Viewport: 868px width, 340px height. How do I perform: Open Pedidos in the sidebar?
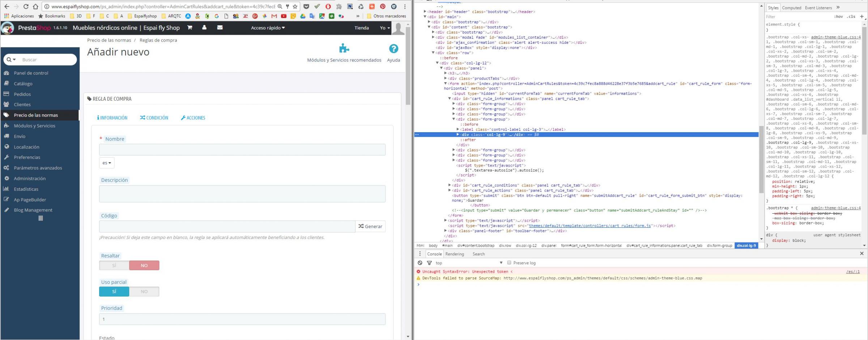point(22,94)
